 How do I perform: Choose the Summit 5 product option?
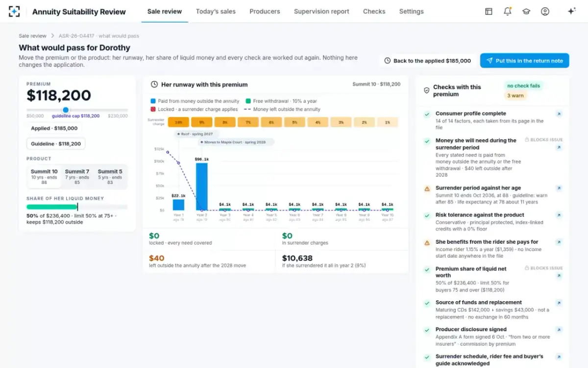coord(110,177)
